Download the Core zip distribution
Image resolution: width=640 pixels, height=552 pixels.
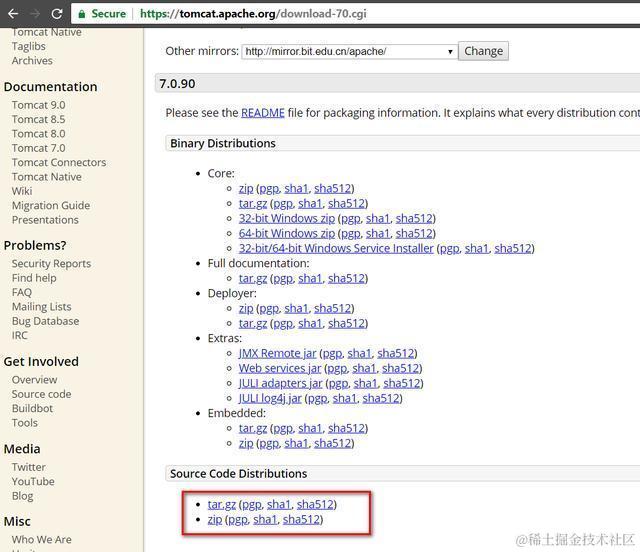click(246, 188)
